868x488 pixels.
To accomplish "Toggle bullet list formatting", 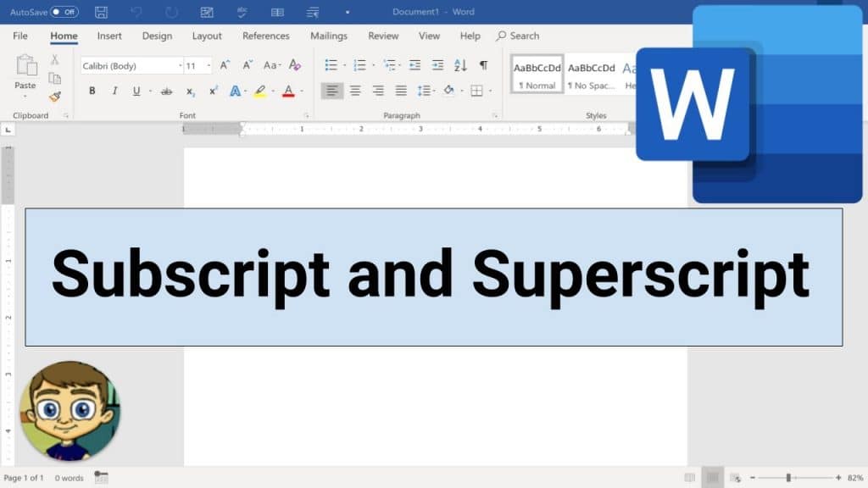I will pos(331,65).
